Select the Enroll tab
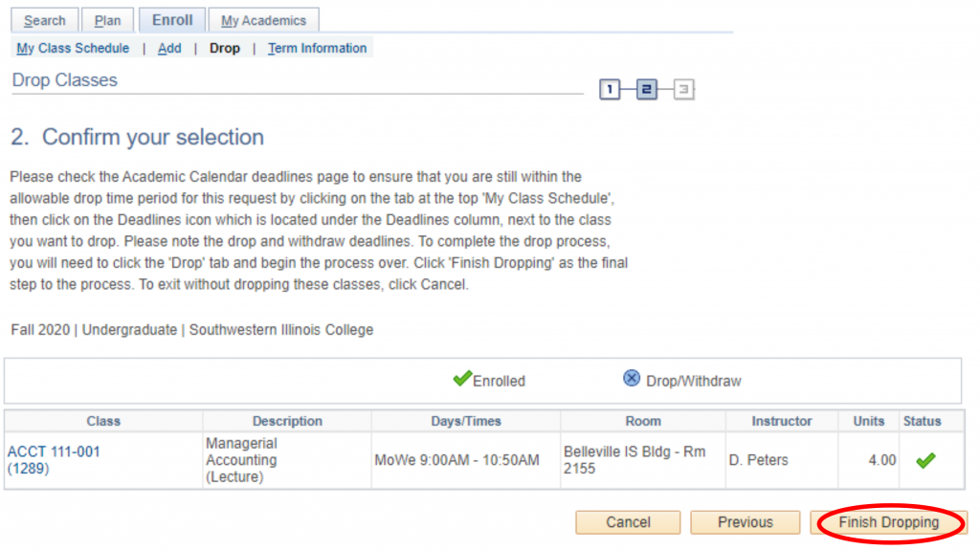This screenshot has width=980, height=550. tap(172, 20)
